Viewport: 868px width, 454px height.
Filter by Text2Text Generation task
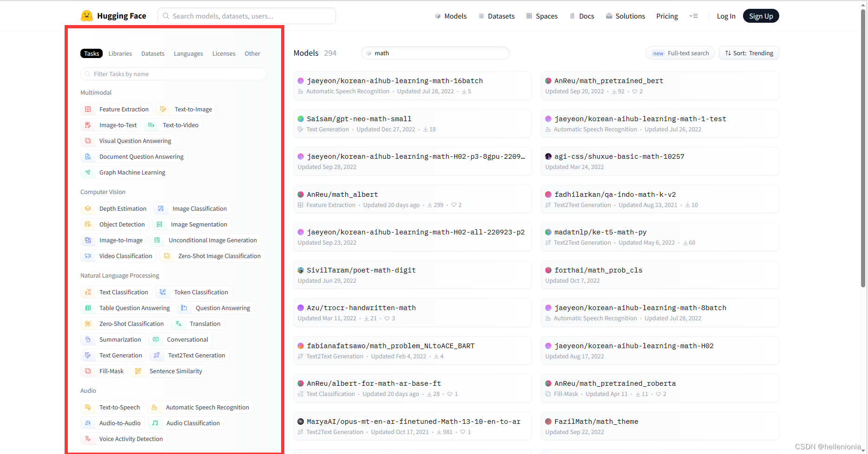click(x=189, y=356)
